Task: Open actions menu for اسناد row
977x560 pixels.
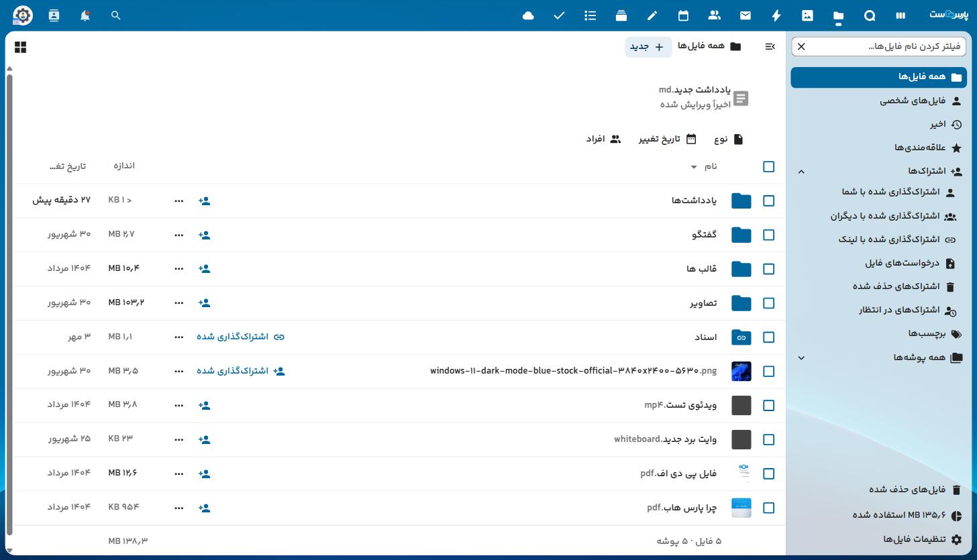Action: pyautogui.click(x=178, y=337)
